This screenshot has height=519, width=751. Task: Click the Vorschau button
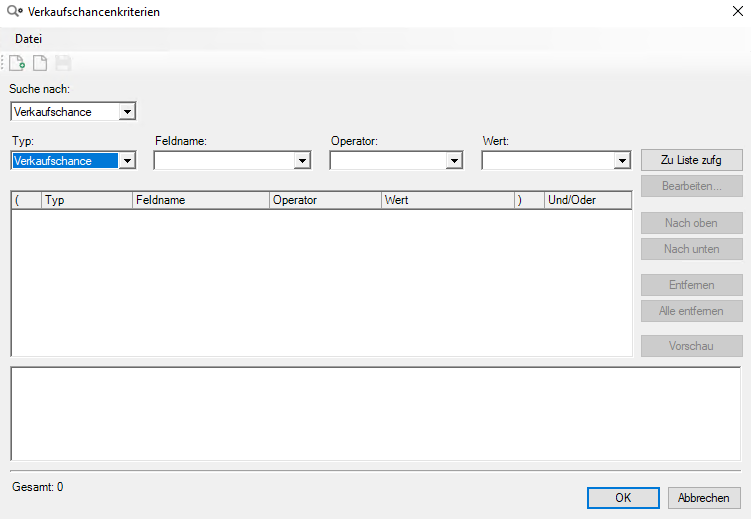point(692,346)
